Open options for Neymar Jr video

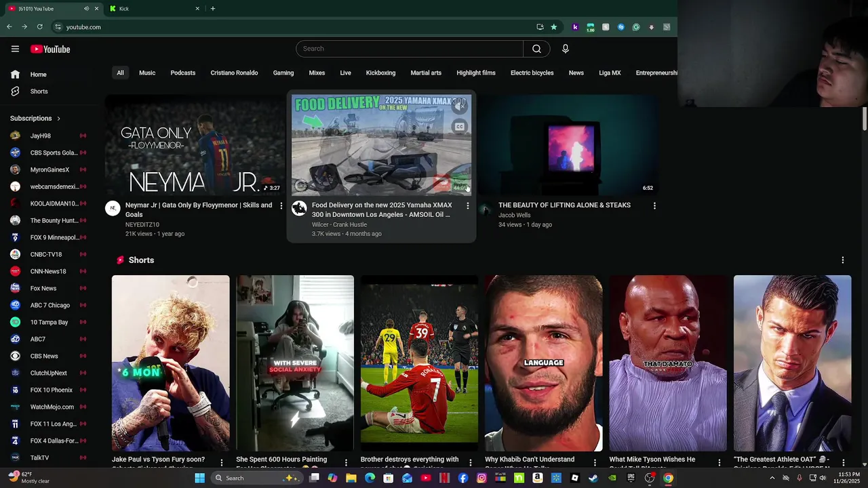tap(281, 205)
